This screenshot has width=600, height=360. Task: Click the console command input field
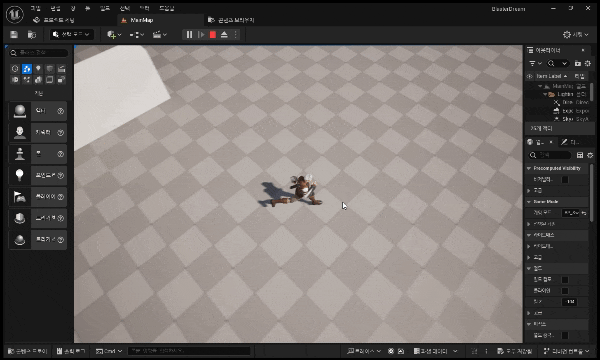(x=189, y=351)
